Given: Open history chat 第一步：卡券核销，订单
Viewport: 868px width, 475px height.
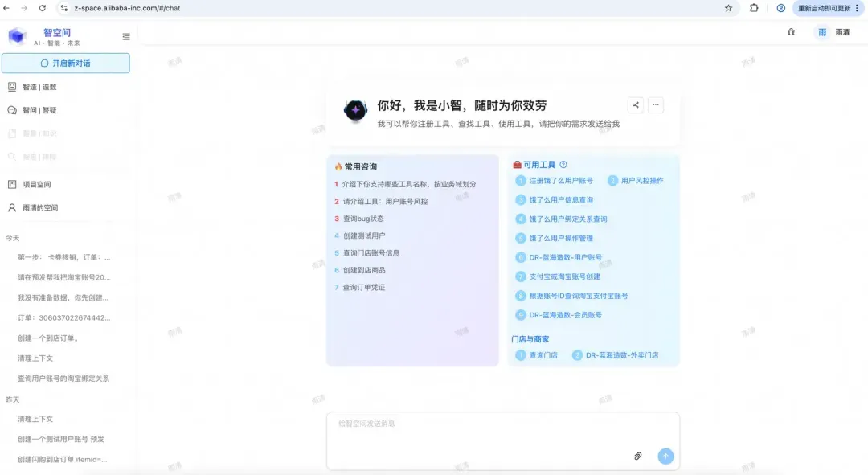Looking at the screenshot, I should pyautogui.click(x=64, y=257).
